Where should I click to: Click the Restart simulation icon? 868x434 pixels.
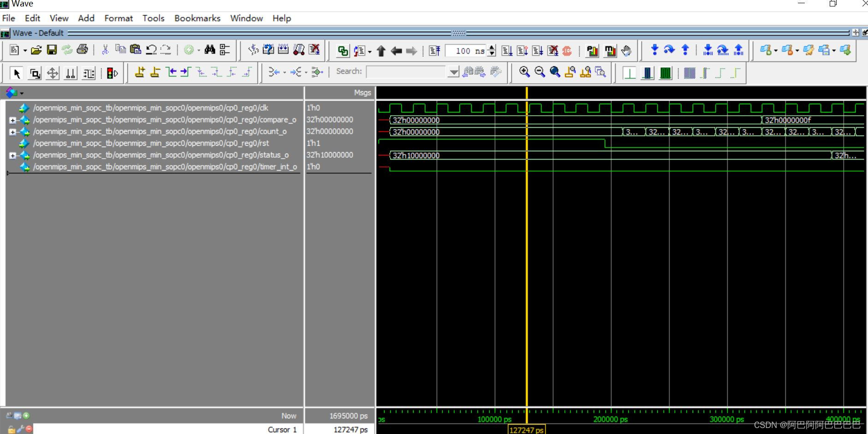pyautogui.click(x=434, y=51)
